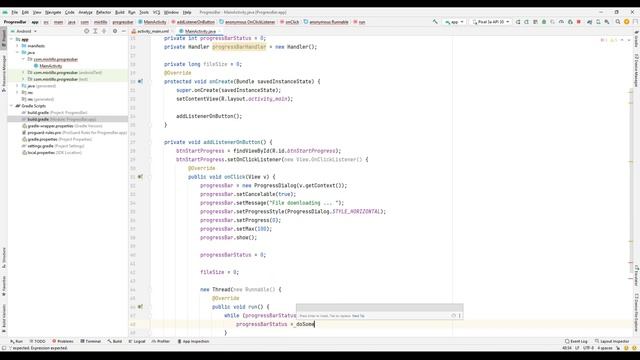Open the Window menu
Viewport: 640px width, 360px height.
pyautogui.click(x=171, y=13)
